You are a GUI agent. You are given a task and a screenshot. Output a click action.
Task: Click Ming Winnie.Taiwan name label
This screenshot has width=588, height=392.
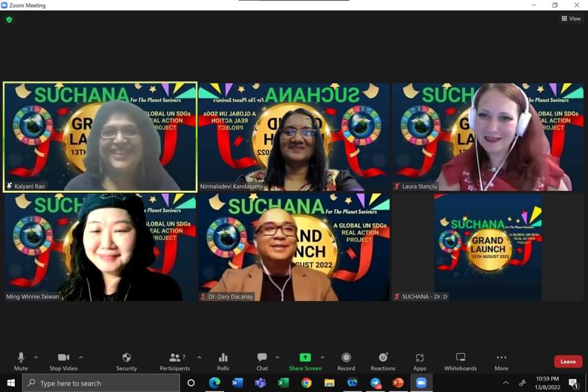[33, 296]
